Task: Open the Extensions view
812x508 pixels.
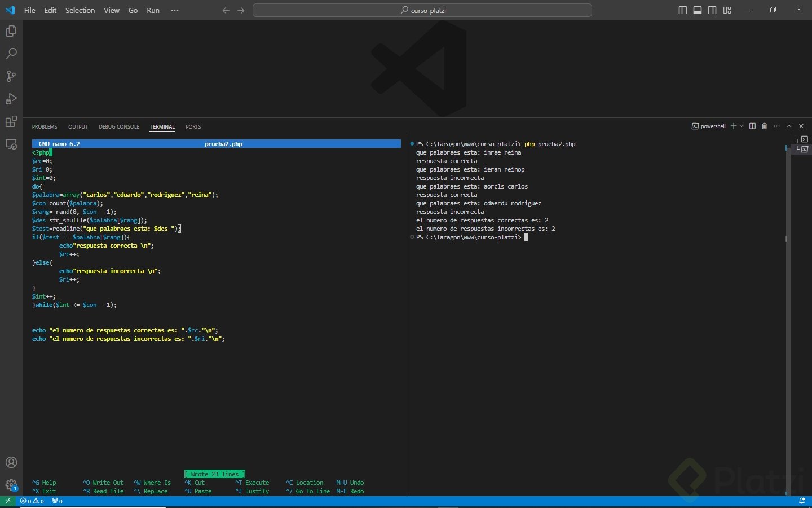Action: (11, 122)
